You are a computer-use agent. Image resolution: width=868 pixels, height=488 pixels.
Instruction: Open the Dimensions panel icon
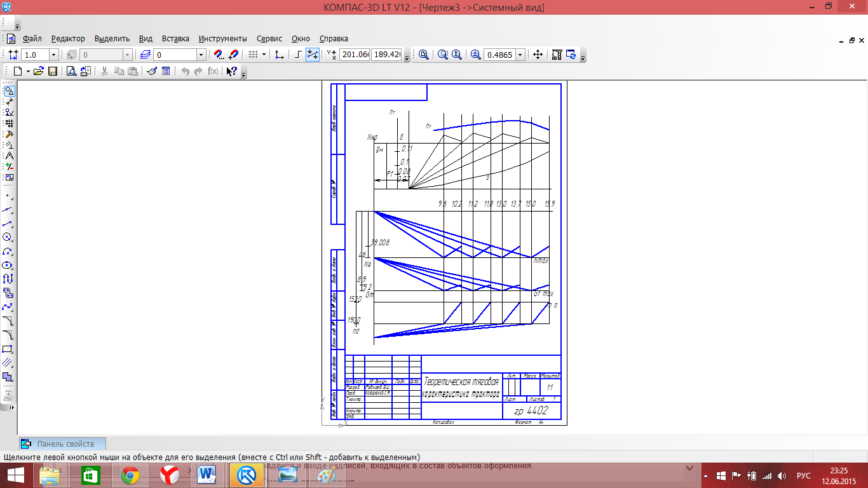(9, 102)
